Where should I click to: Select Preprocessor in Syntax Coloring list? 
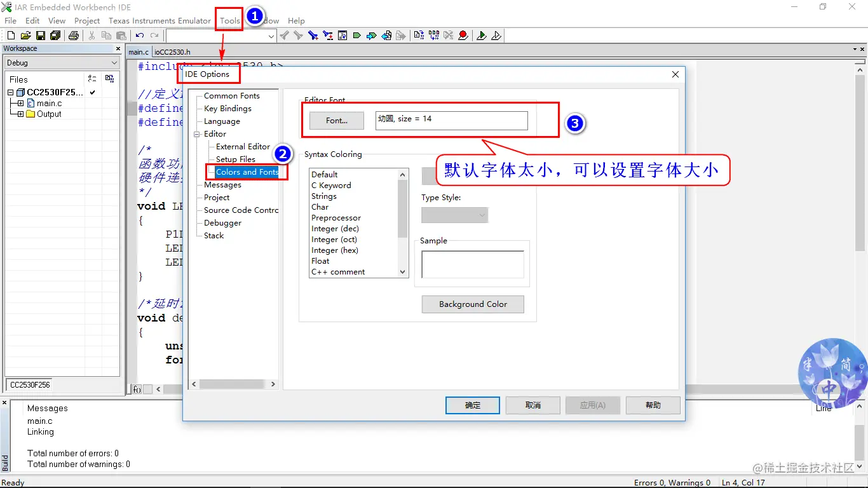click(x=336, y=218)
